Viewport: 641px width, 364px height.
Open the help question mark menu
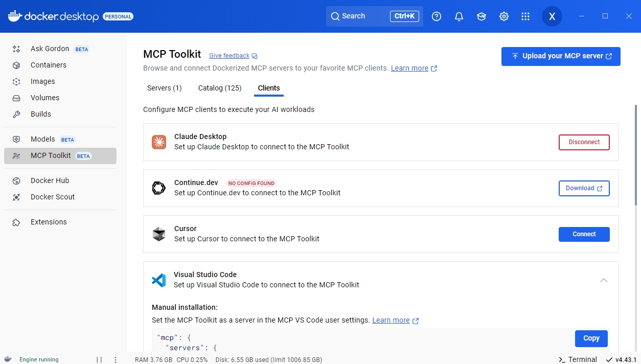437,16
